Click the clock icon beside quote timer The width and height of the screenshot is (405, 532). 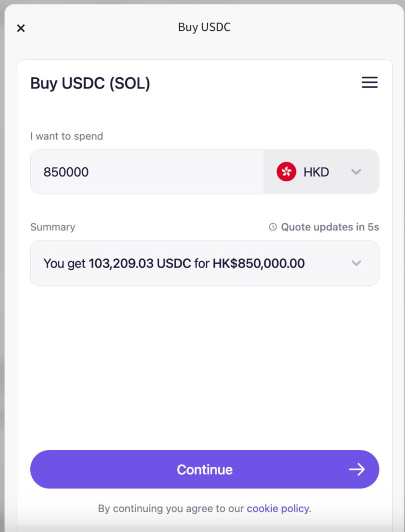[x=273, y=227]
